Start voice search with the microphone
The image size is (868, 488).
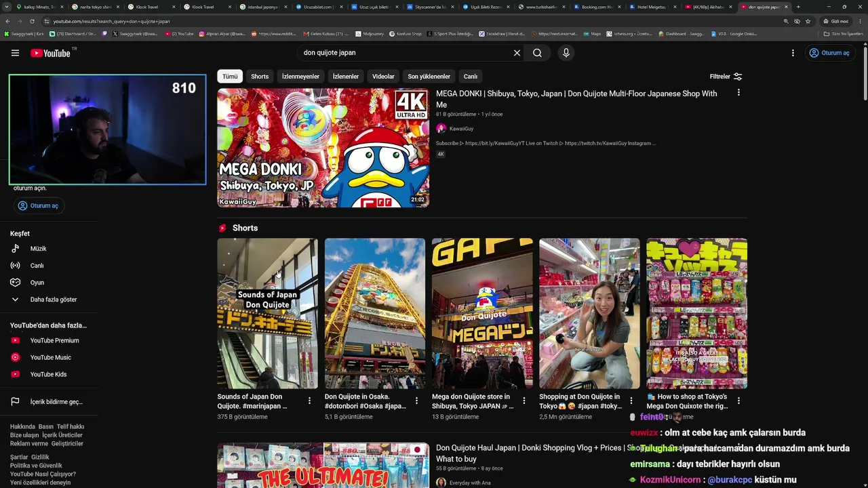click(x=566, y=53)
